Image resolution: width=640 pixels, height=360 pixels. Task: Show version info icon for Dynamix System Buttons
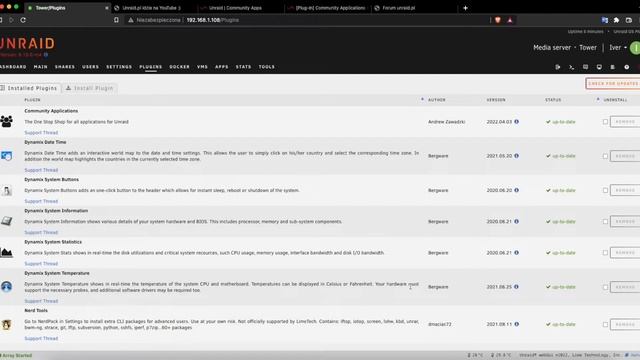click(x=516, y=190)
